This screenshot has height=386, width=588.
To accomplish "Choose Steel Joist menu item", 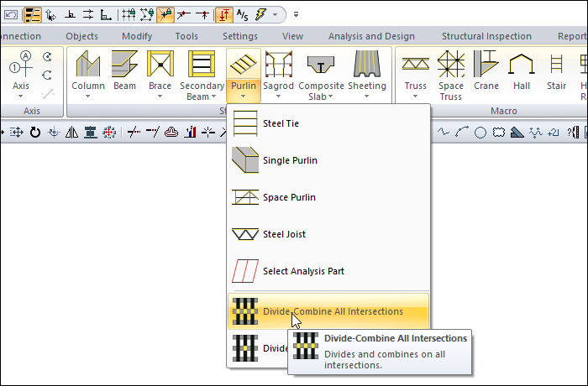I will [x=328, y=234].
